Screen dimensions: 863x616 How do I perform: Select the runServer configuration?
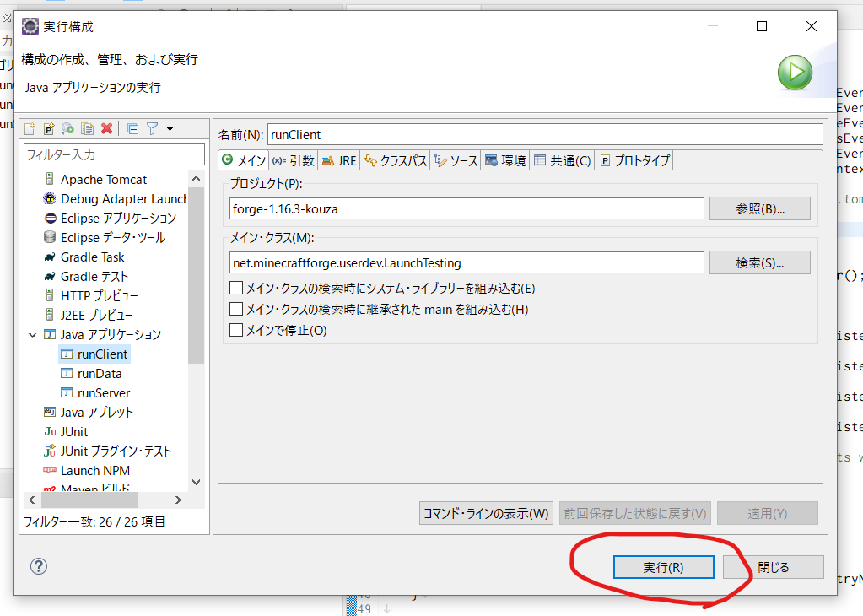[96, 393]
